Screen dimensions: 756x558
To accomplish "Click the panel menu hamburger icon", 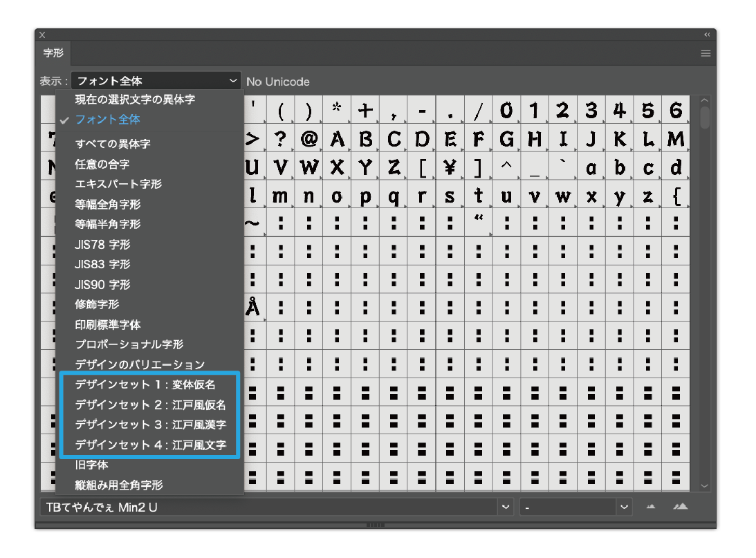I will point(706,53).
